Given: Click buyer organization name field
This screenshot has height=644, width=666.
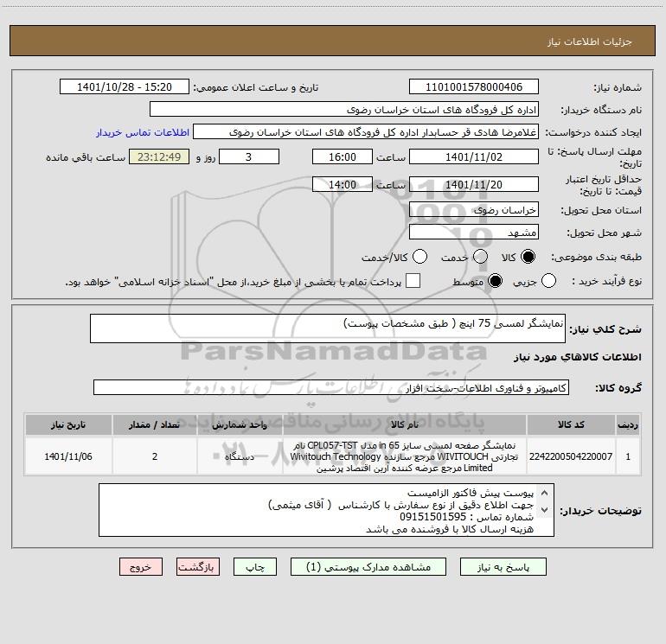Looking at the screenshot, I should coord(344,109).
